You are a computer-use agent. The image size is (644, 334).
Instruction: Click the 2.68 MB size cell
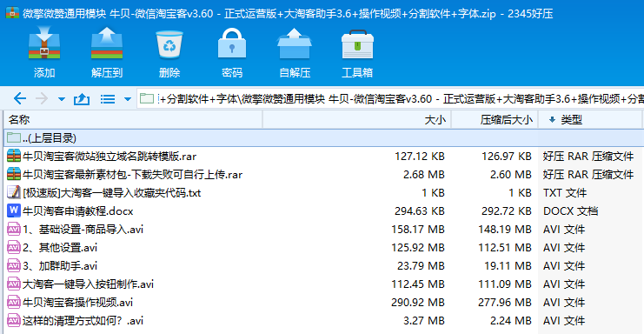pyautogui.click(x=424, y=175)
